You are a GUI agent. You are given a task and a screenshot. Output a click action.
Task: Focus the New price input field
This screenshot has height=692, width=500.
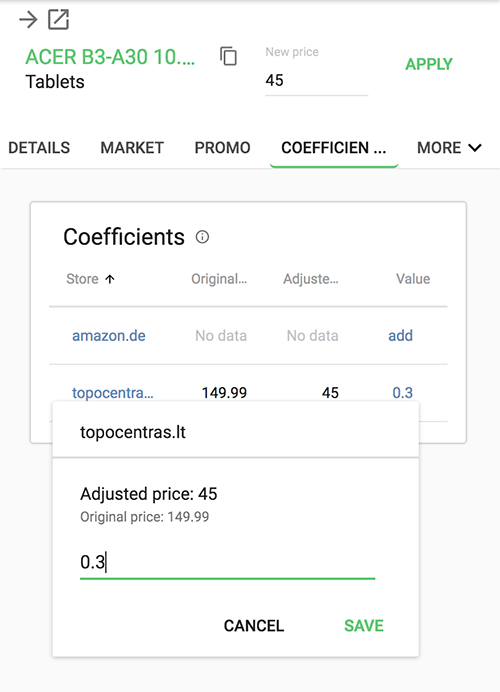pyautogui.click(x=316, y=81)
